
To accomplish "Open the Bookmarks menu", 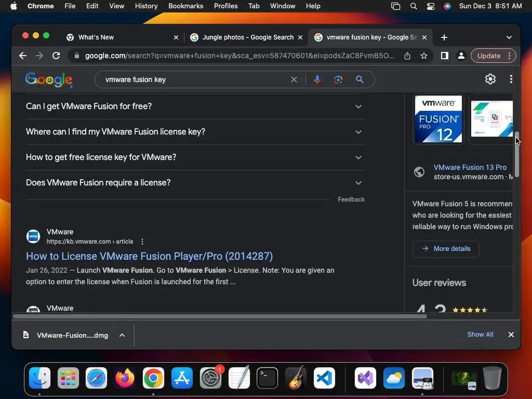I will click(x=185, y=6).
